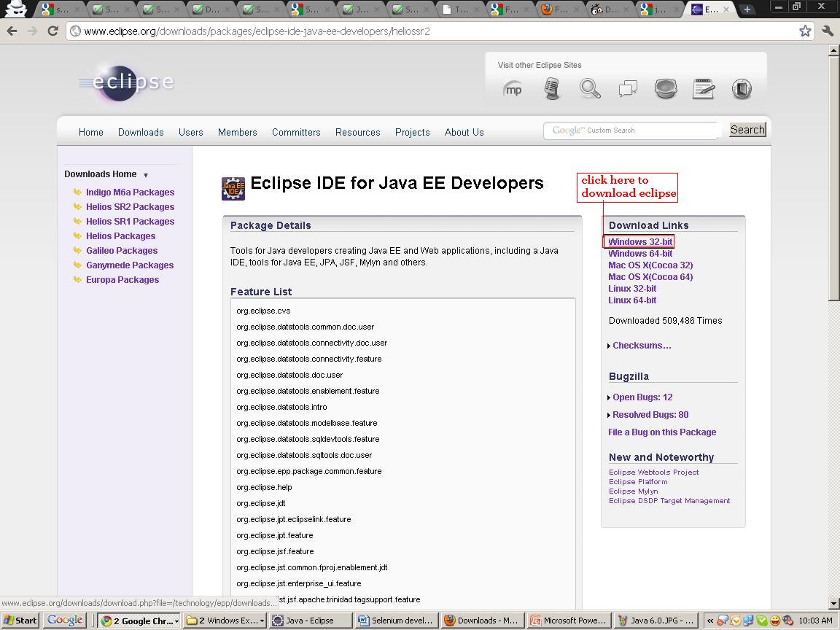Open Selenium devel... Word taskbar item

pos(396,621)
